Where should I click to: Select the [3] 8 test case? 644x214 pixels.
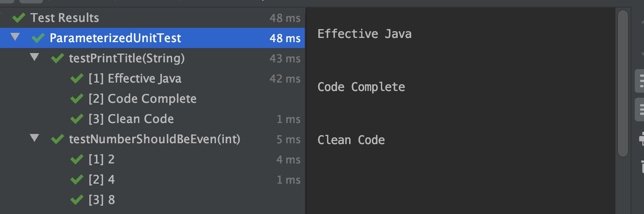[x=152, y=200]
